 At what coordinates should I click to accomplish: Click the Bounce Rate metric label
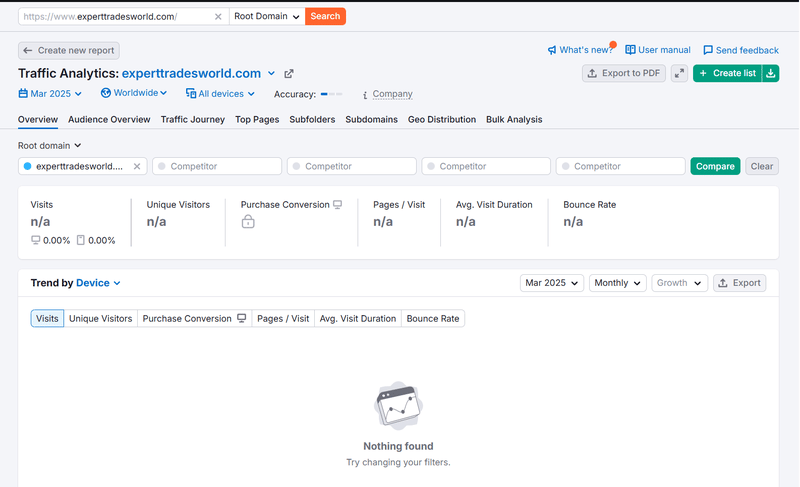(589, 204)
